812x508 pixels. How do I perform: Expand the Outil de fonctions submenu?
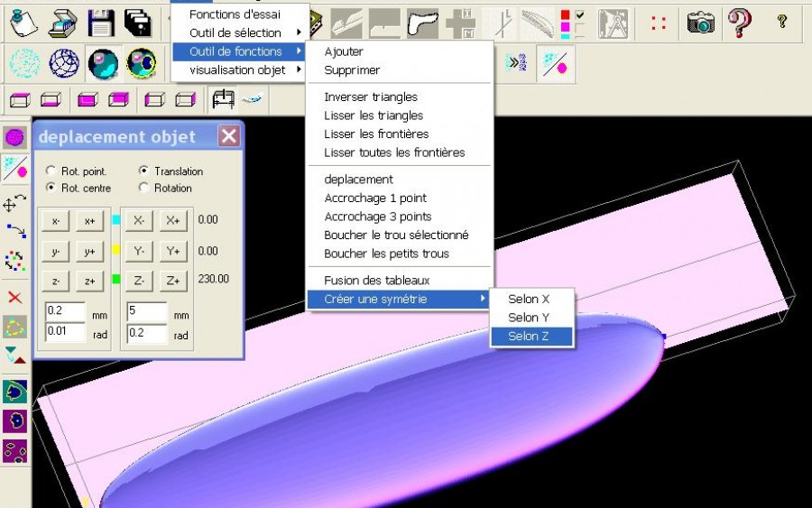239,51
